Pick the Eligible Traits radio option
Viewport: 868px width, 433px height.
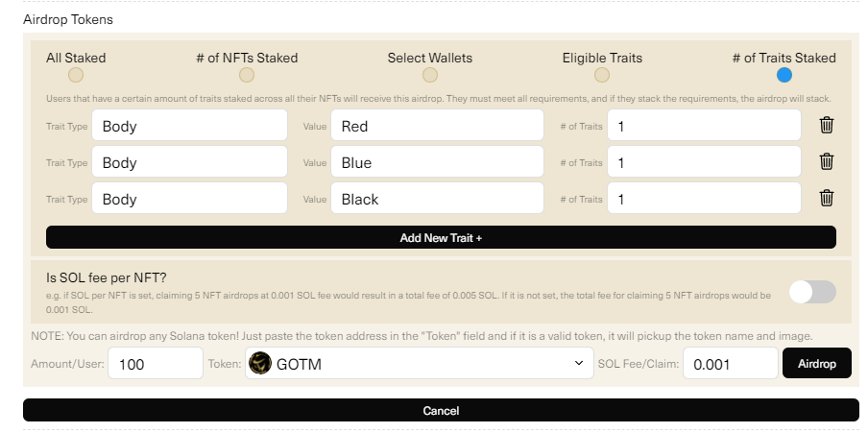(x=602, y=75)
